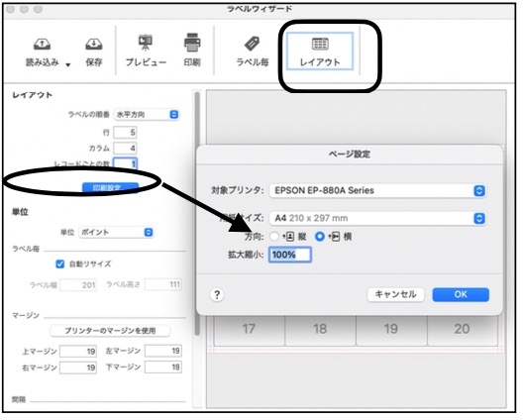The image size is (524, 420).
Task: Open the ラベルの順番 水平方向 dropdown
Action: (147, 115)
